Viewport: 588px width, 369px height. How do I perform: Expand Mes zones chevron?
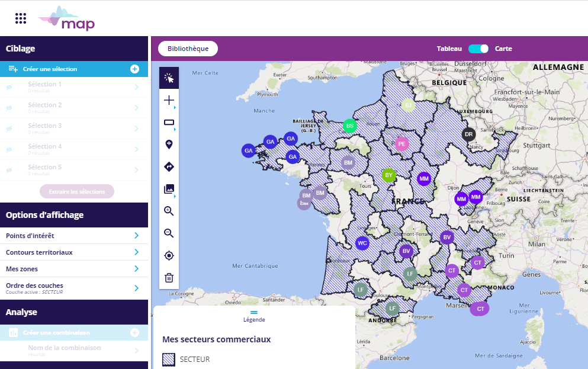pyautogui.click(x=137, y=268)
